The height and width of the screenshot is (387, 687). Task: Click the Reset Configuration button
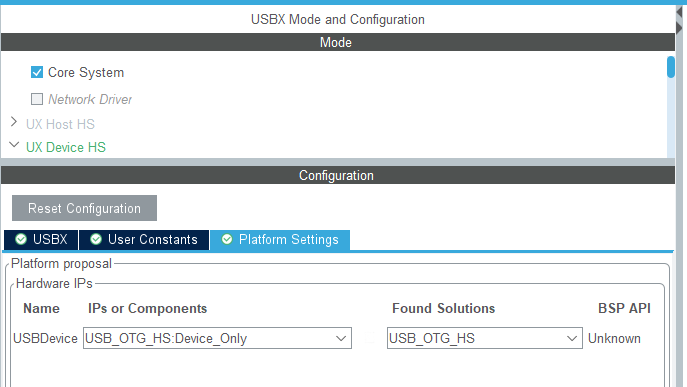(84, 208)
